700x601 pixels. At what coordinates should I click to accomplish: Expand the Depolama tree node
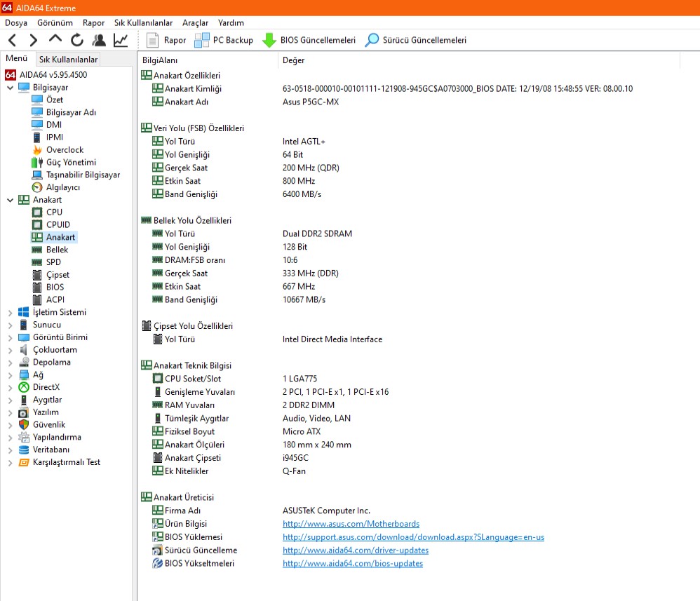point(10,363)
